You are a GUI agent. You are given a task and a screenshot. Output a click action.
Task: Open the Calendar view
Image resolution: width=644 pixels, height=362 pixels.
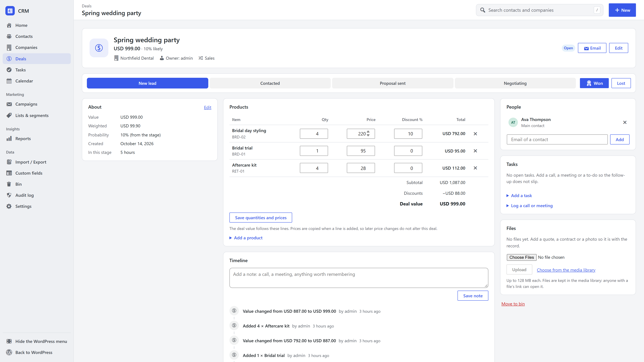(37, 81)
